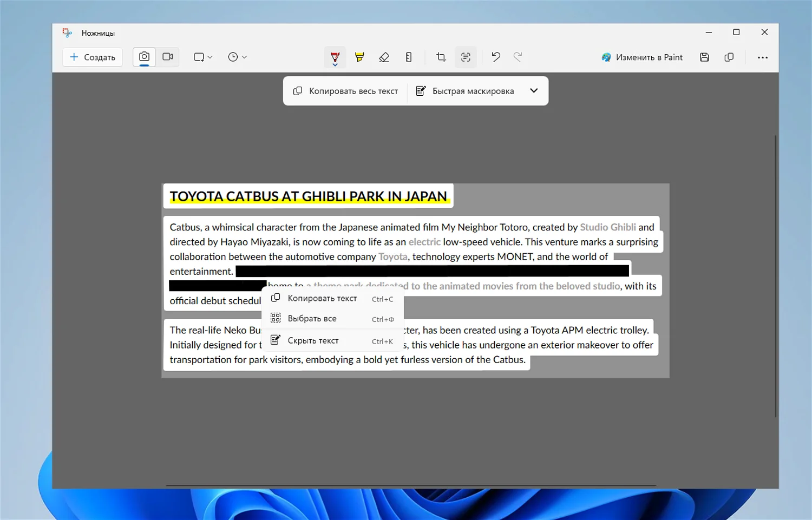The height and width of the screenshot is (520, 812).
Task: Maximize the Ножницы window
Action: point(736,32)
